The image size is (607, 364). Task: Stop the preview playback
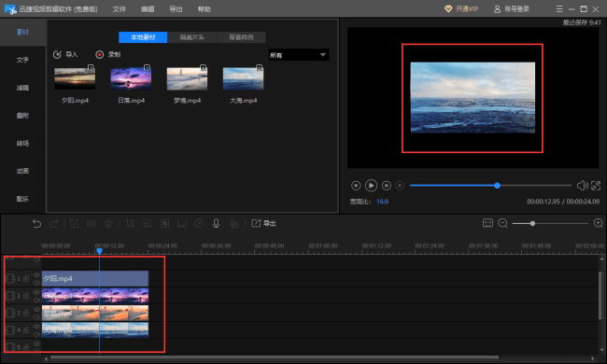tap(400, 186)
